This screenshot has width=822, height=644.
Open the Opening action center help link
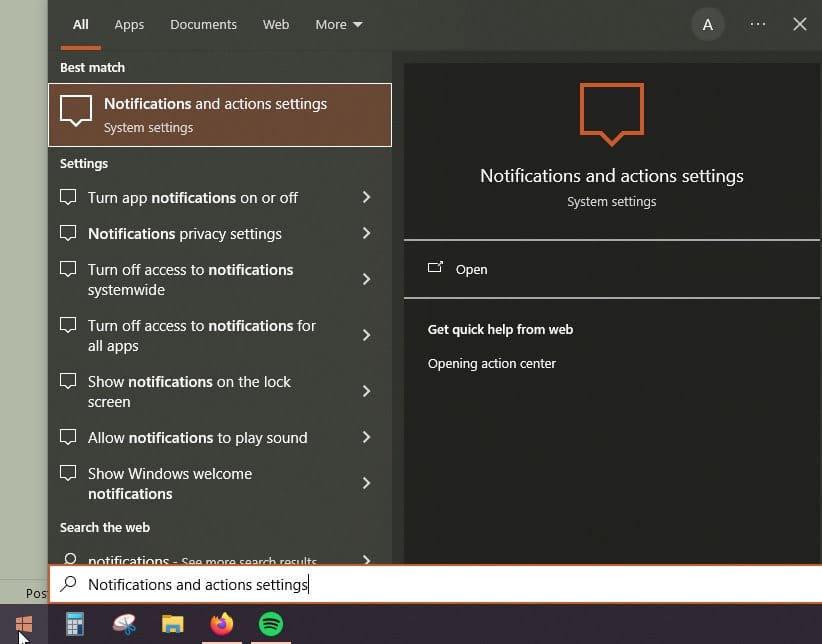coord(491,363)
